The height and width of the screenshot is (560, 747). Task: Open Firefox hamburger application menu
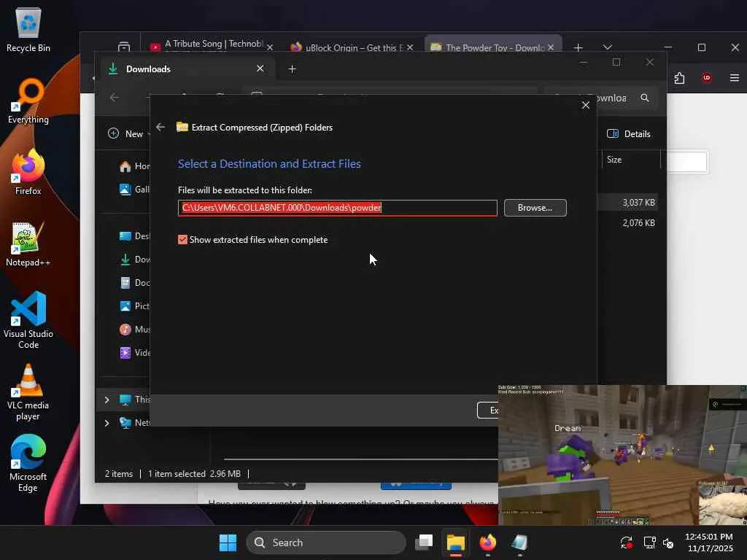(x=734, y=77)
